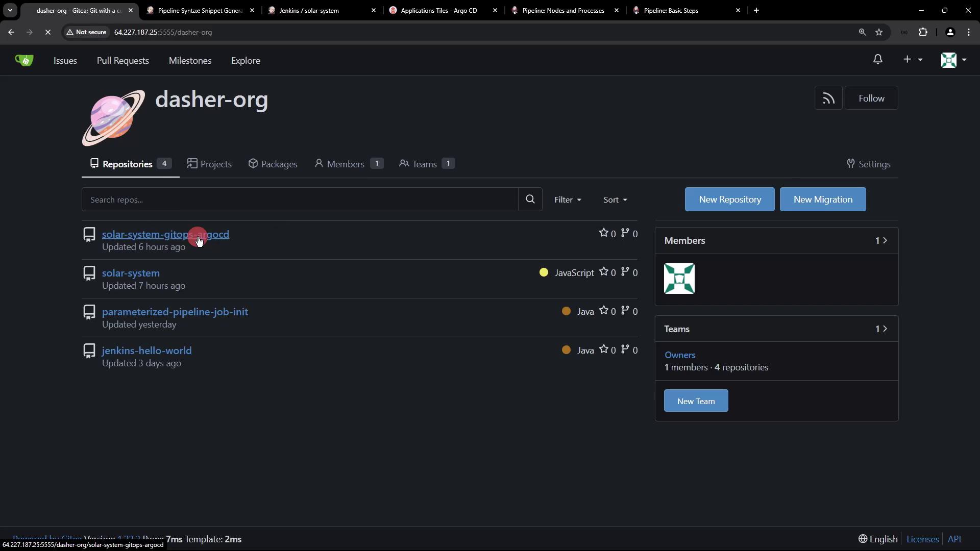Click fork icon on solar-system row
980x551 pixels.
coord(625,272)
